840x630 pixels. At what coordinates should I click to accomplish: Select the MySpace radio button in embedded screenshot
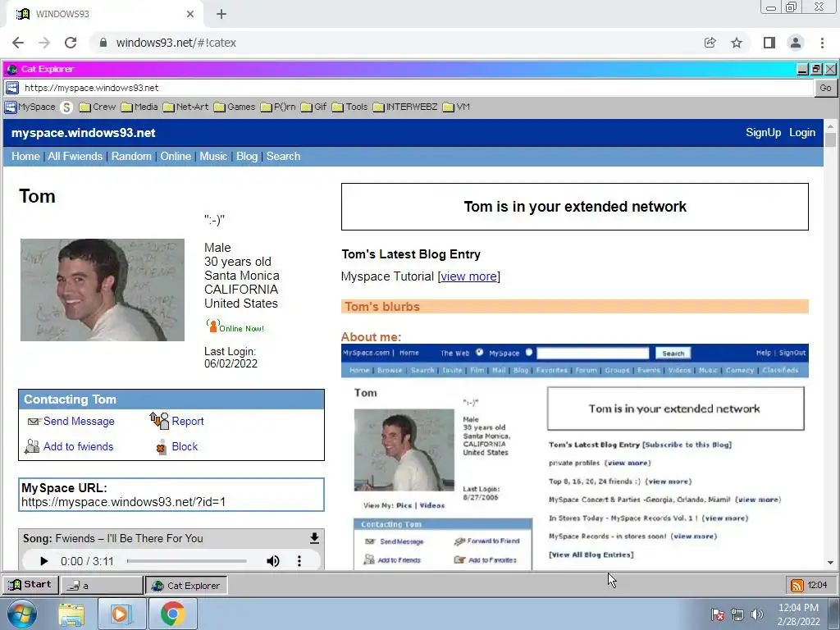coord(529,353)
